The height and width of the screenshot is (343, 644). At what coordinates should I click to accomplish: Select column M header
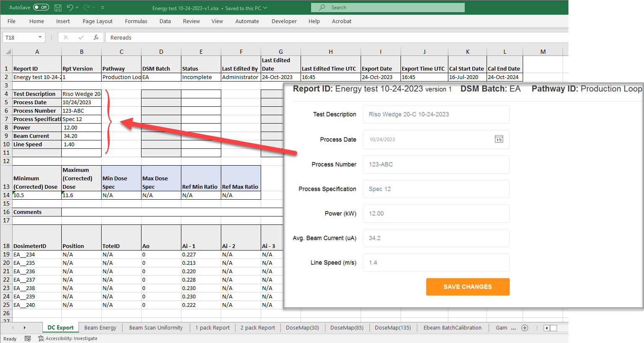pos(543,52)
